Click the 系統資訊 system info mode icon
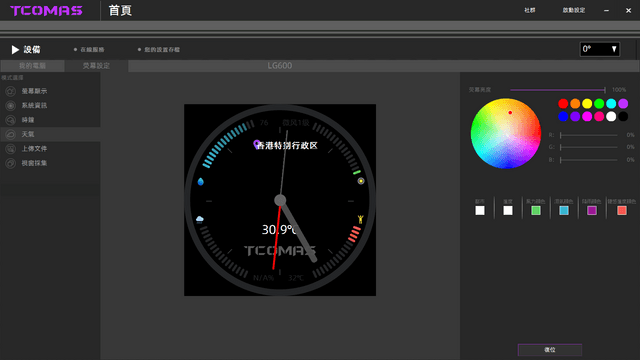 11,105
